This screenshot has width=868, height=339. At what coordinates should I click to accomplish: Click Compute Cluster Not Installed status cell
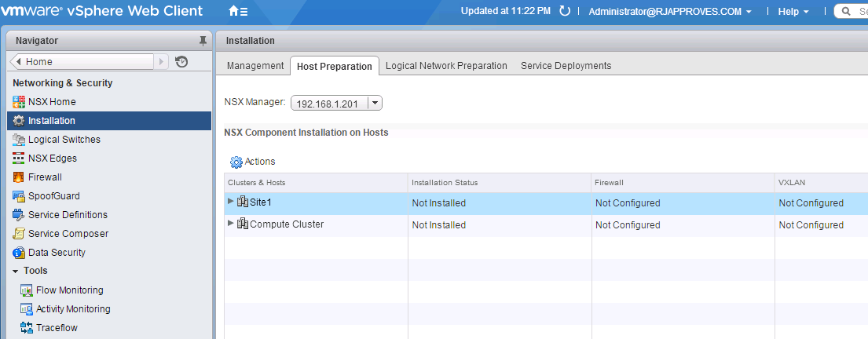pyautogui.click(x=500, y=225)
